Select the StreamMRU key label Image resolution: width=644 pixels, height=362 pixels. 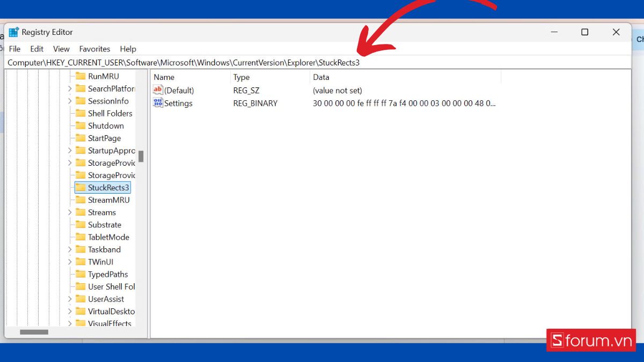109,200
